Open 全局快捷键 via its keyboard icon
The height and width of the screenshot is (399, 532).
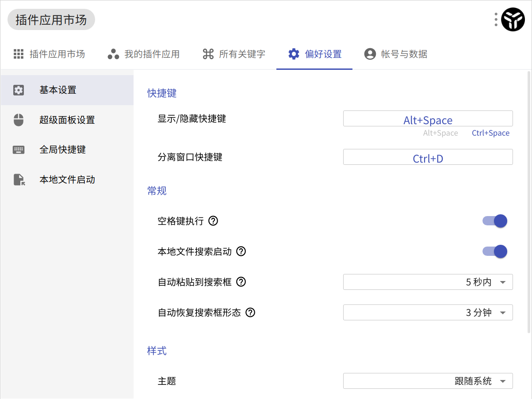click(x=19, y=150)
